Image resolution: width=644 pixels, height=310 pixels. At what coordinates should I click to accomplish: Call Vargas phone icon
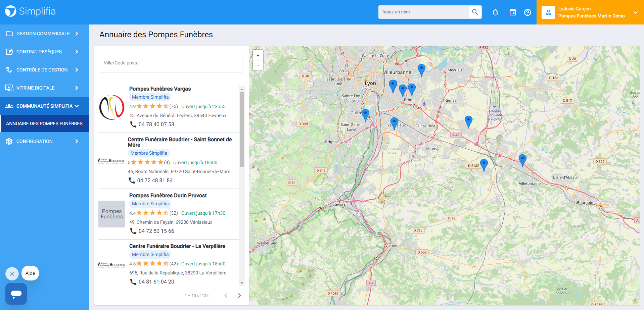coord(133,124)
